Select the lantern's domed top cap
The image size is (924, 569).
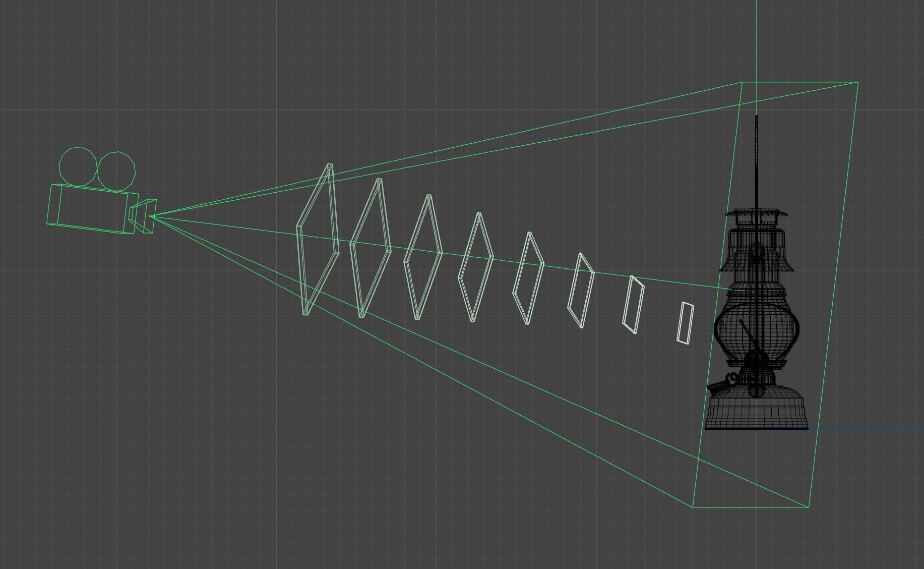[x=756, y=217]
